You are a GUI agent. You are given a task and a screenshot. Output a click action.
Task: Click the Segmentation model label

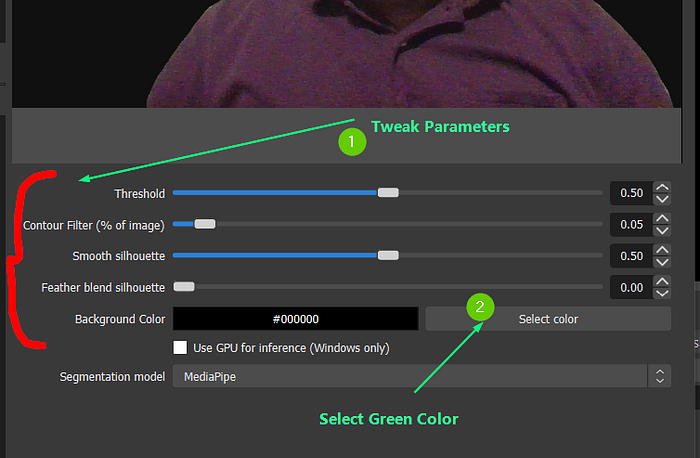coord(112,377)
